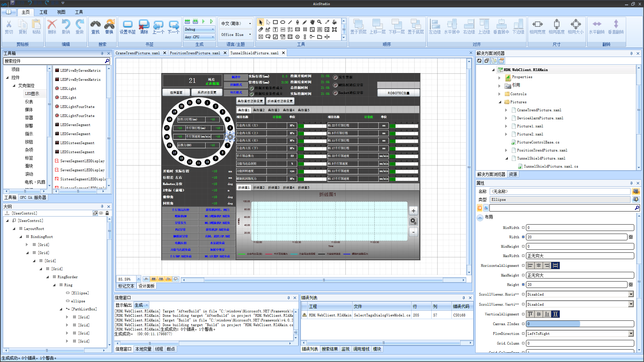Viewport: 644px width, 362px height.
Task: Click the 相同高度 same height icon
Action: [x=556, y=24]
